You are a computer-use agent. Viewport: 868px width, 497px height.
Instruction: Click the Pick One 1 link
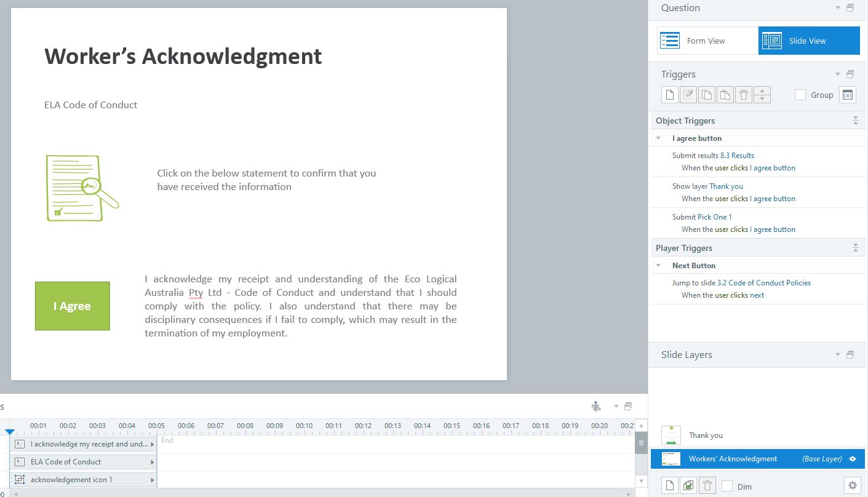pyautogui.click(x=715, y=217)
